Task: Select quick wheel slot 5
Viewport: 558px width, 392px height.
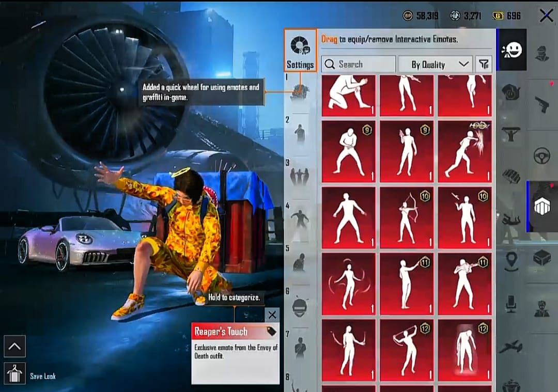Action: pos(300,262)
